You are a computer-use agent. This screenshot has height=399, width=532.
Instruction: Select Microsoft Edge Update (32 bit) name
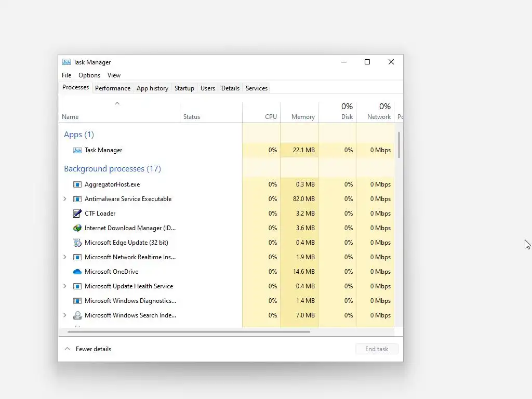(x=127, y=243)
